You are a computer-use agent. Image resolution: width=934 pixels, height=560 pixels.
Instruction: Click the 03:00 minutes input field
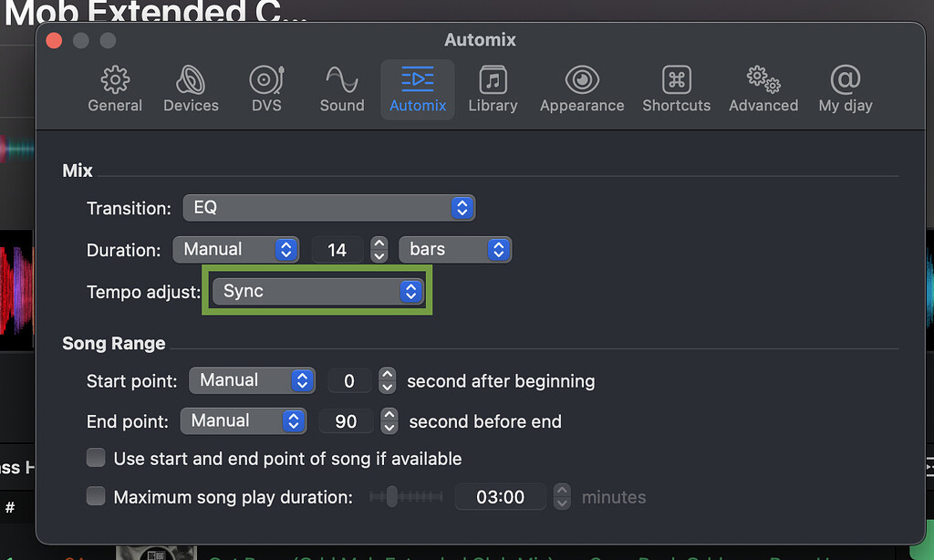[x=500, y=496]
